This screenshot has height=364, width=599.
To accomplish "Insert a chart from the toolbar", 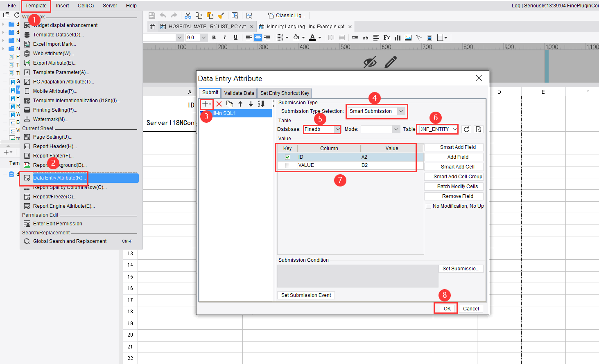I will click(397, 37).
